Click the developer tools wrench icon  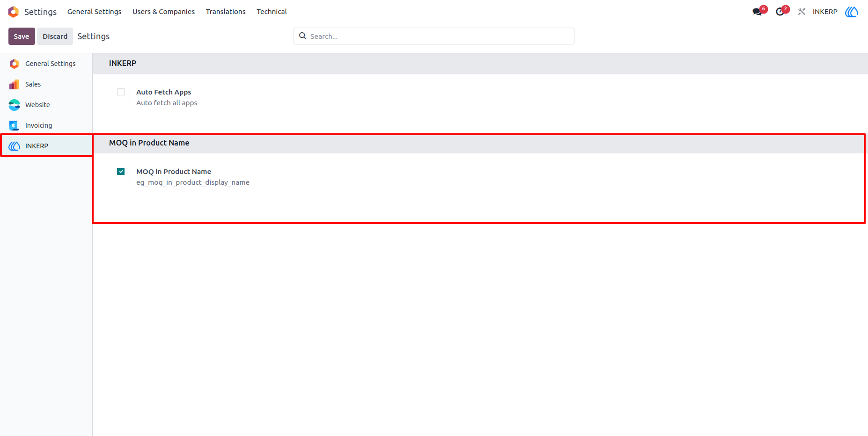pos(802,12)
